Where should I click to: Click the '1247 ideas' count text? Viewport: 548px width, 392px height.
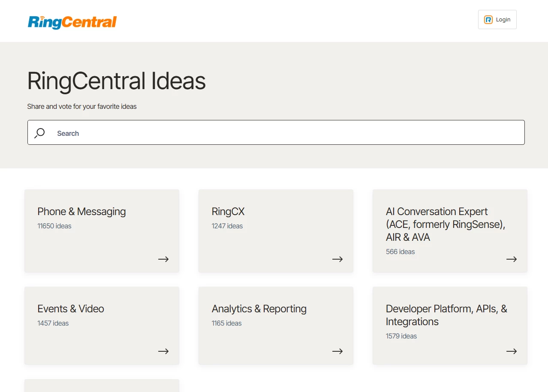coord(227,226)
